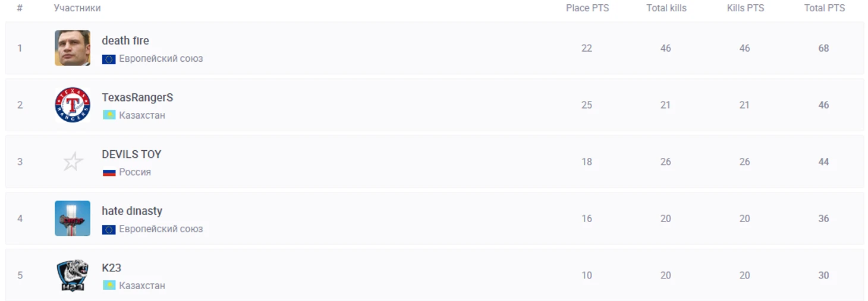Click European Union flag beside death fire
The image size is (868, 301).
coord(109,59)
